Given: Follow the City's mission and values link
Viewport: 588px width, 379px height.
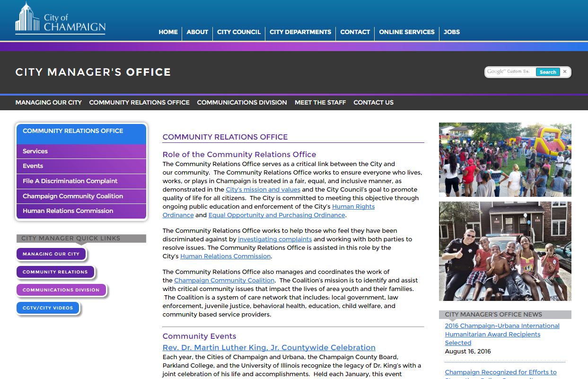Looking at the screenshot, I should [263, 190].
